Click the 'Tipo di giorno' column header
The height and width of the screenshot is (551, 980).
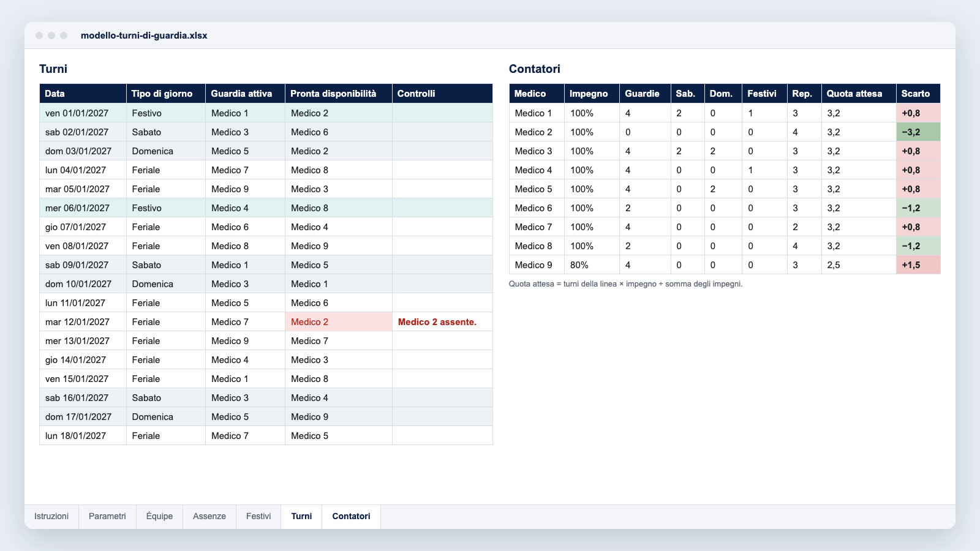(166, 93)
